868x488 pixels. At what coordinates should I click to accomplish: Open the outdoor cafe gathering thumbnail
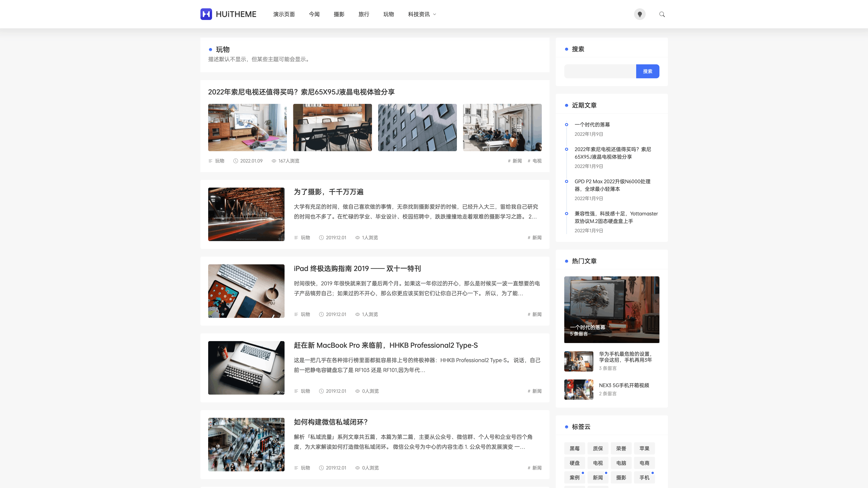tap(502, 127)
